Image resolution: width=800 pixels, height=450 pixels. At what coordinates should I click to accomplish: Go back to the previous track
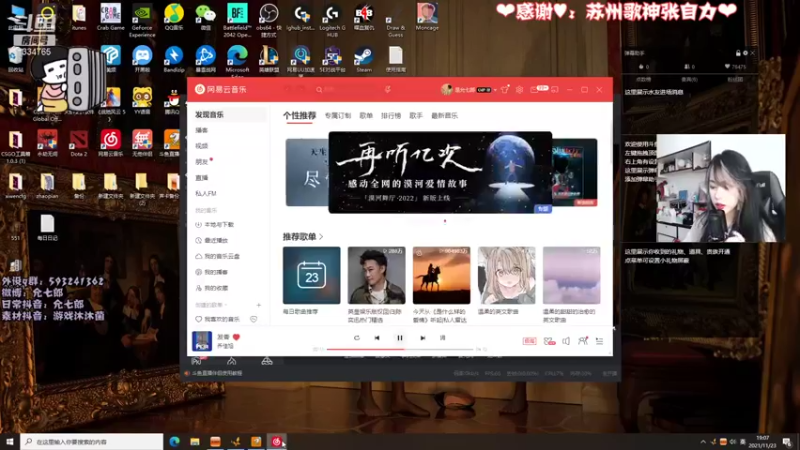tap(377, 338)
